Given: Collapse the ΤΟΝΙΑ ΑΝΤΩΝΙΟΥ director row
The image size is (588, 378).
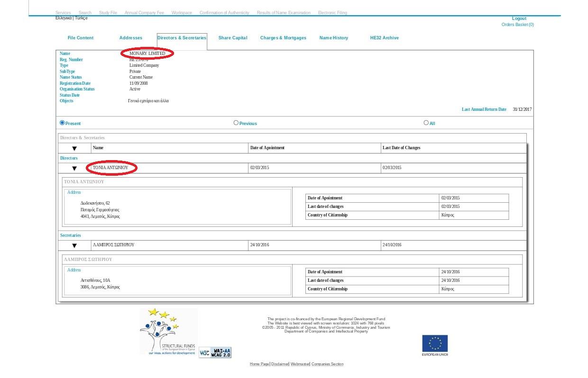Looking at the screenshot, I should click(x=74, y=169).
